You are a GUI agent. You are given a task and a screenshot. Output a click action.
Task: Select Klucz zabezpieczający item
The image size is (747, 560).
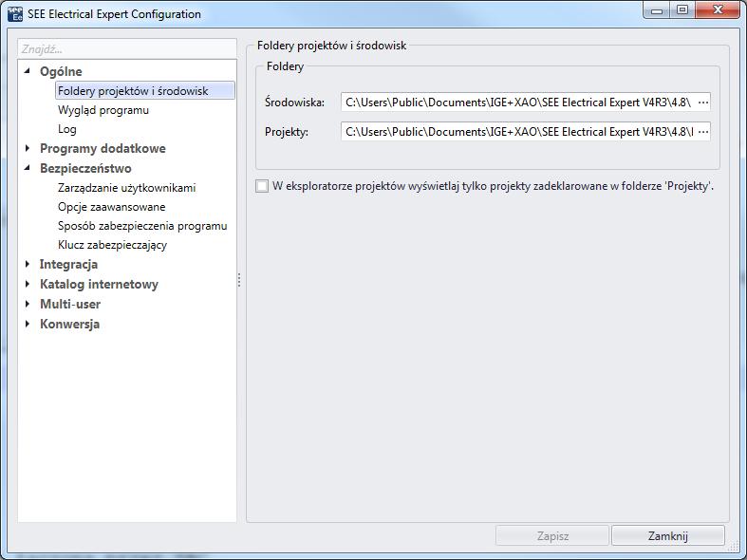tap(112, 245)
